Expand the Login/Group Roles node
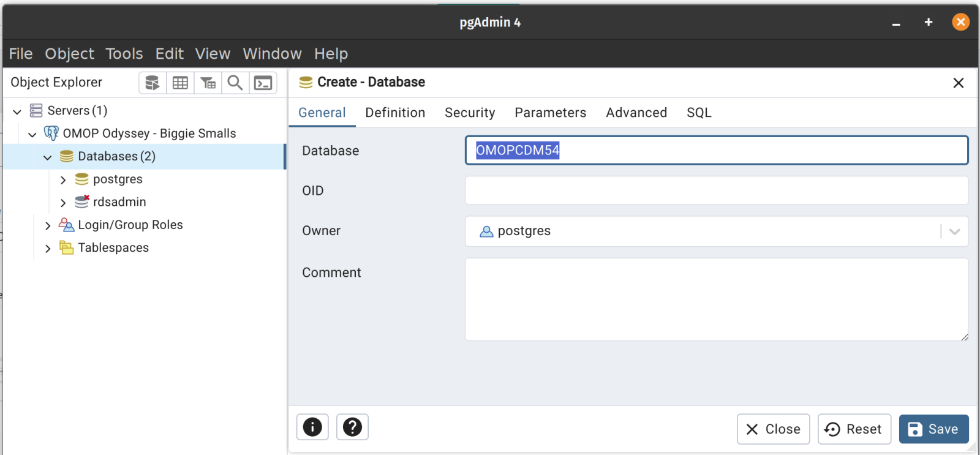Screen dimensions: 980x455 pyautogui.click(x=48, y=225)
